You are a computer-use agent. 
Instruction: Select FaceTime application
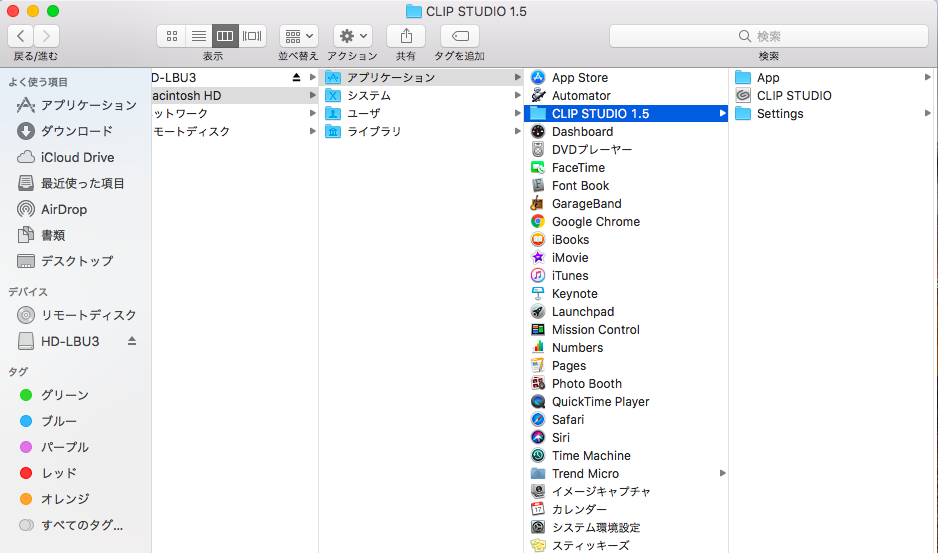point(626,168)
